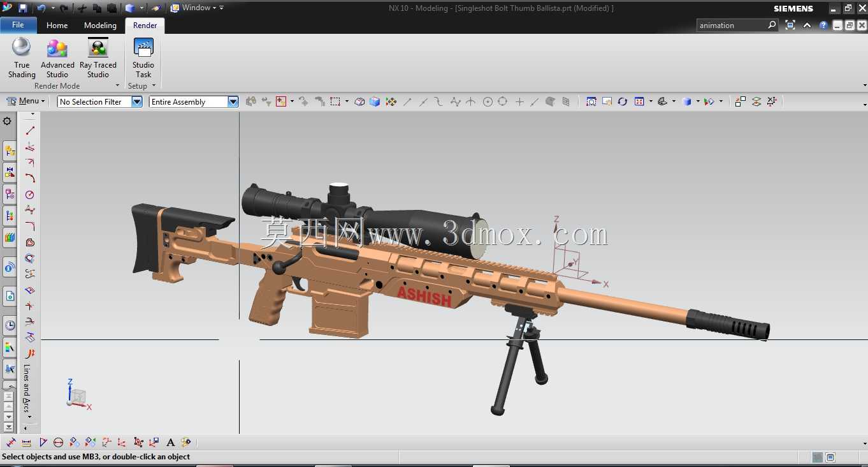The image size is (868, 467).
Task: Expand the Window dropdown in title bar
Action: tap(196, 8)
